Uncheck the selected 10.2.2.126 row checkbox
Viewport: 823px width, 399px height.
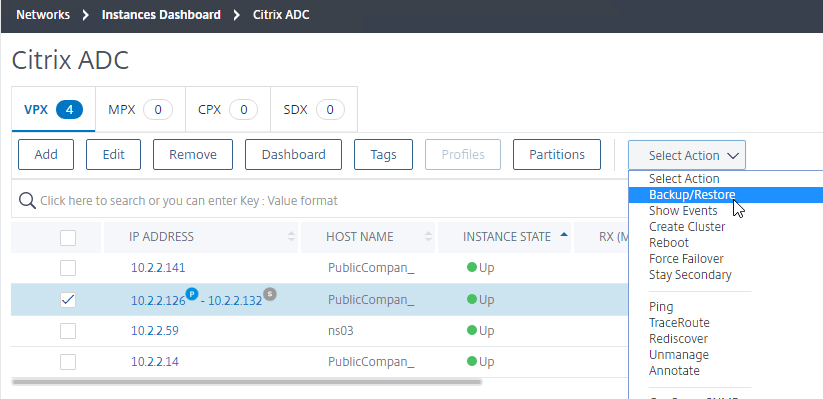(68, 300)
